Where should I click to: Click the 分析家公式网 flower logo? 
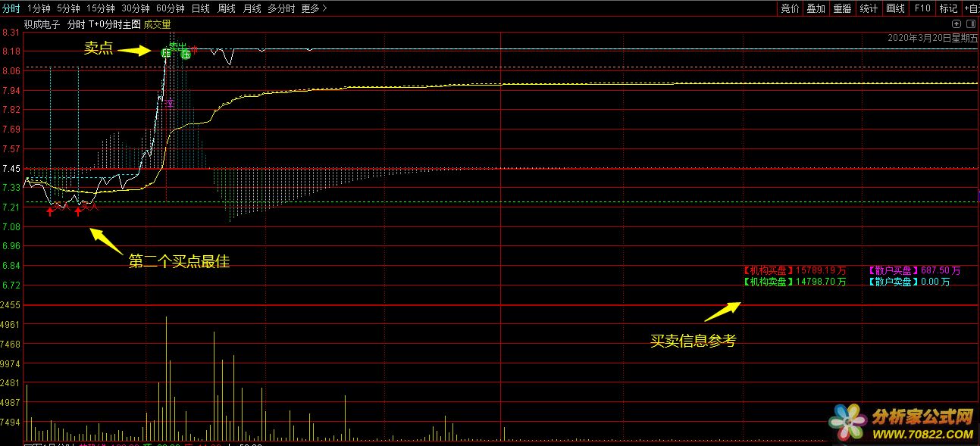tap(848, 421)
